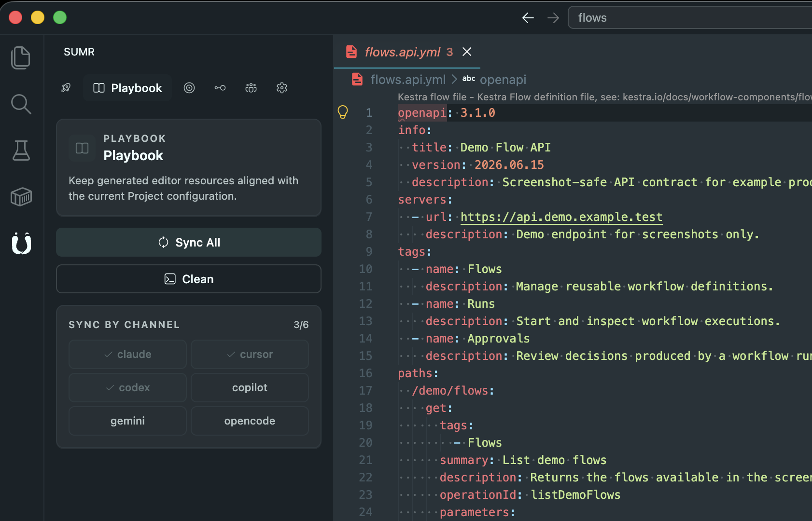Image resolution: width=812 pixels, height=521 pixels.
Task: Click 'listDemoFlows' operationId value
Action: pos(575,494)
